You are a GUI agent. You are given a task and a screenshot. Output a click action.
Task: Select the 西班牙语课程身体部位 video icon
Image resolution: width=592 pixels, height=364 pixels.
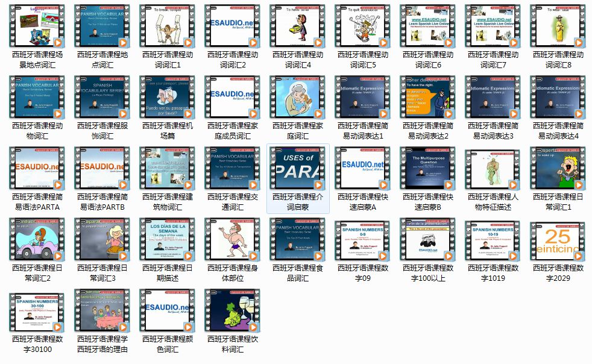tap(233, 240)
